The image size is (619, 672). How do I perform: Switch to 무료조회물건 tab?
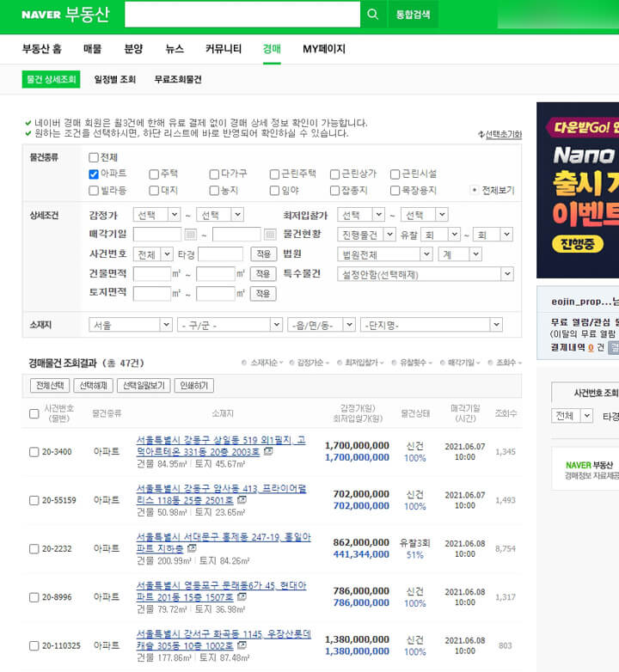(178, 79)
